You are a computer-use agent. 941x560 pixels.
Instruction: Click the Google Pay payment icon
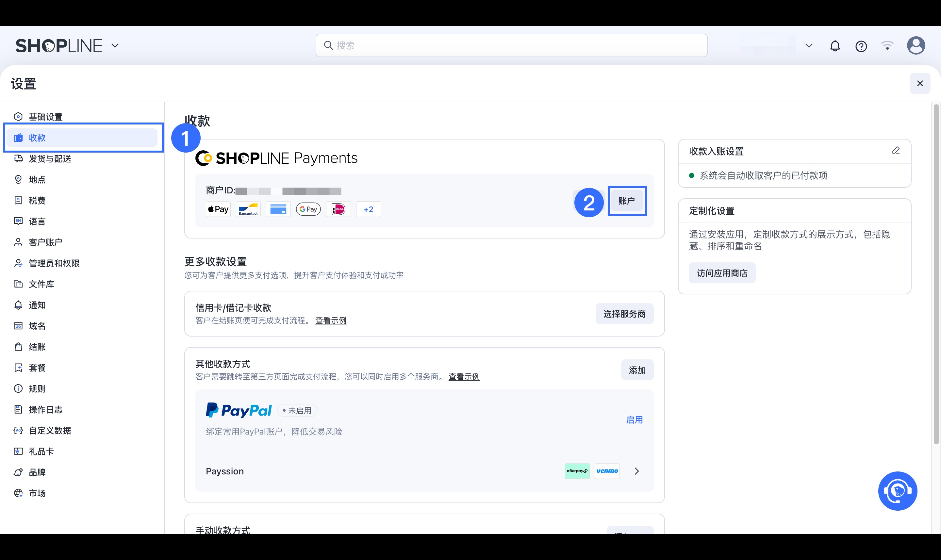pos(308,209)
